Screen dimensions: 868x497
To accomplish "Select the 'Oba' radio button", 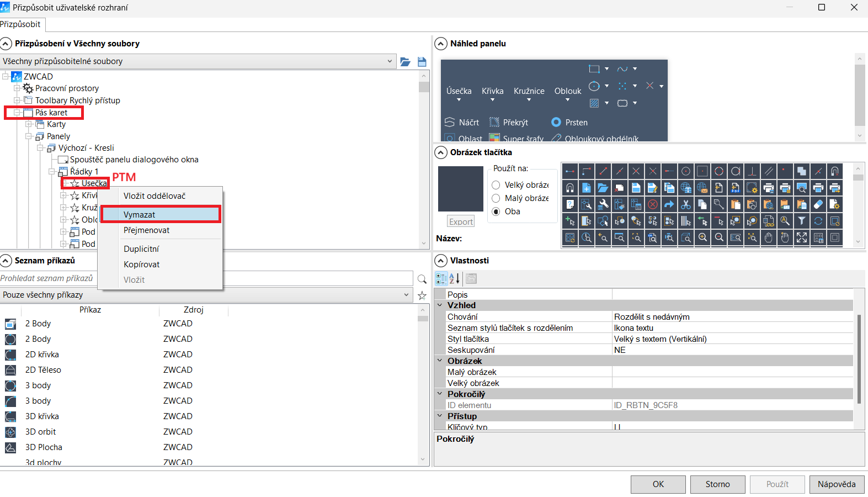I will [496, 212].
